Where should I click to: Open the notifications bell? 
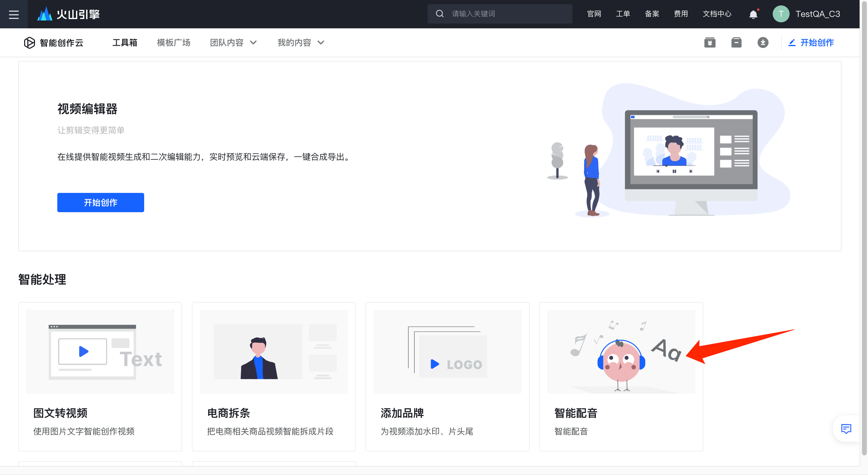tap(753, 14)
